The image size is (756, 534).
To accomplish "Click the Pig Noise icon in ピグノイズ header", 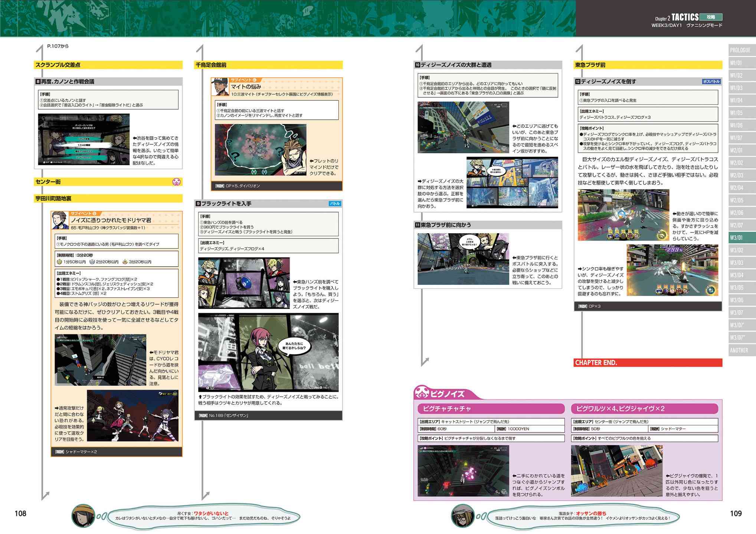I will [422, 393].
